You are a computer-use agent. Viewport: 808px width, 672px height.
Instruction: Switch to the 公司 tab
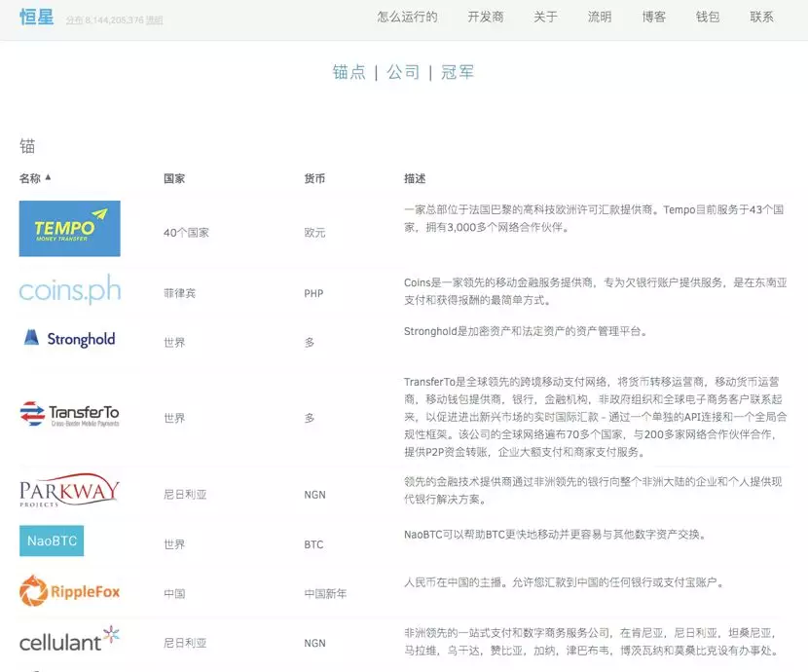403,72
